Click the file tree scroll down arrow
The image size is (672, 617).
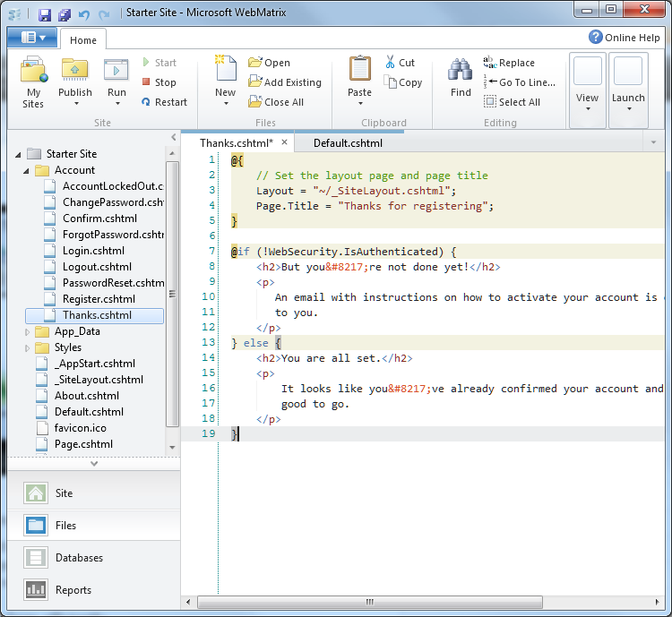172,448
